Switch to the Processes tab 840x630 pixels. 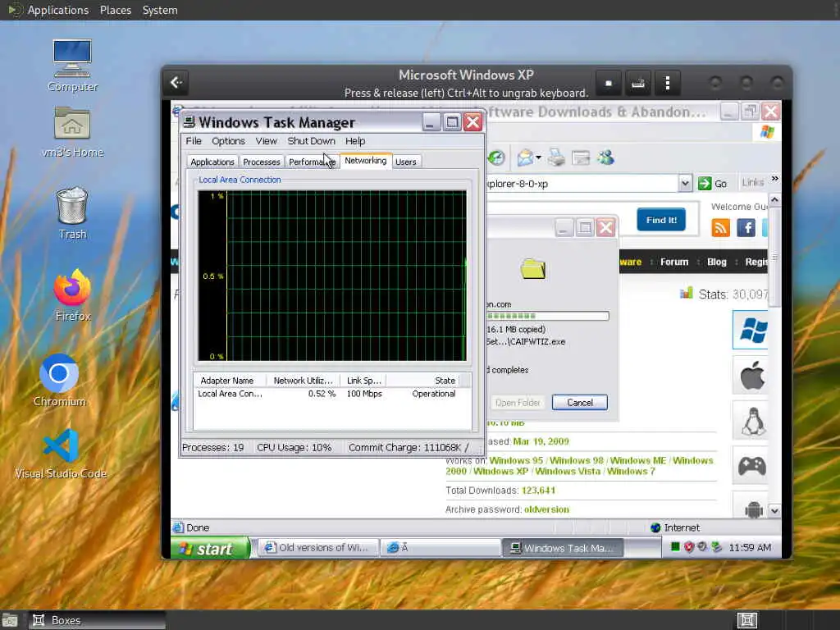262,162
